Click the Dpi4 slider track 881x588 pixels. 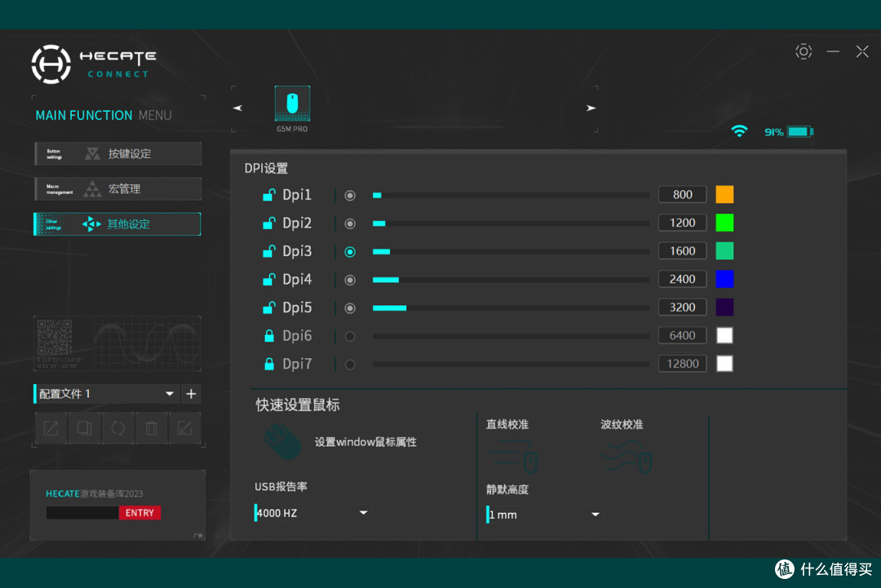tap(511, 280)
